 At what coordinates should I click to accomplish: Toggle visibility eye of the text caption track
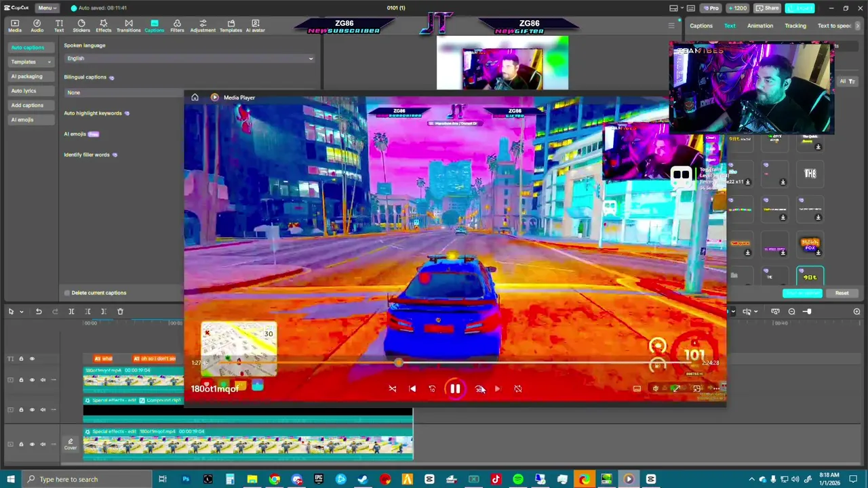tap(32, 359)
